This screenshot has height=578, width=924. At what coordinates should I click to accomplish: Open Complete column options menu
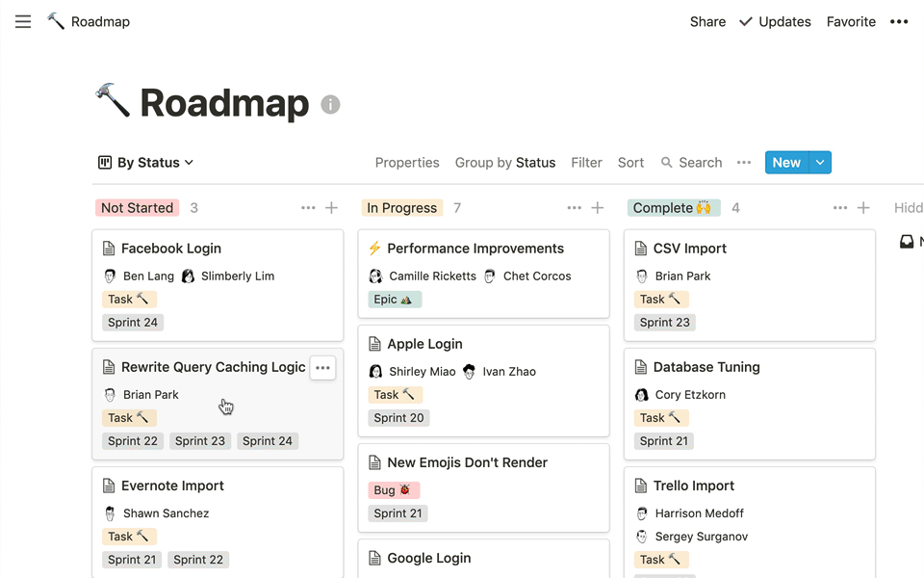[839, 208]
